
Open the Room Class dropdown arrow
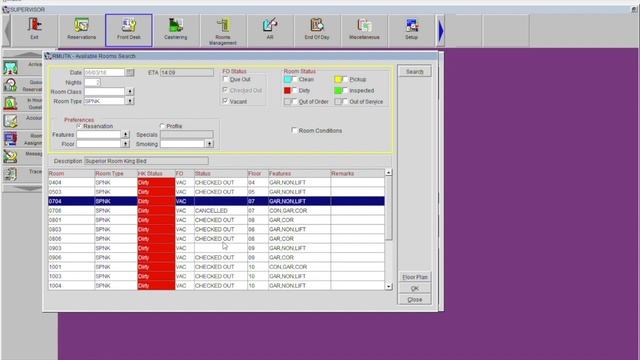[x=130, y=91]
